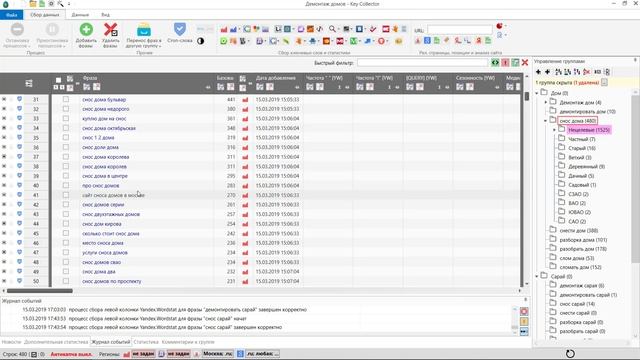The height and width of the screenshot is (360, 640).
Task: Click the green X close filter icon
Action: (515, 62)
